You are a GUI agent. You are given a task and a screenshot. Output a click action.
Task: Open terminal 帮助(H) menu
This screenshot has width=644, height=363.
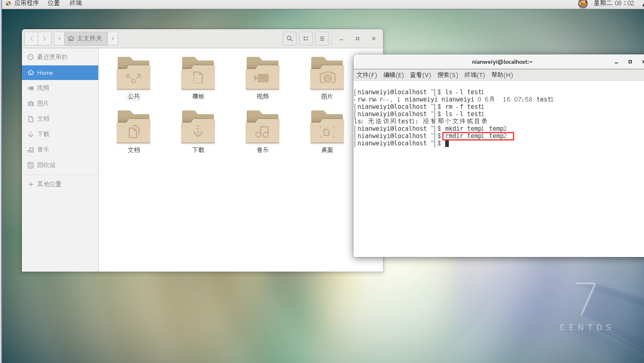pos(502,75)
